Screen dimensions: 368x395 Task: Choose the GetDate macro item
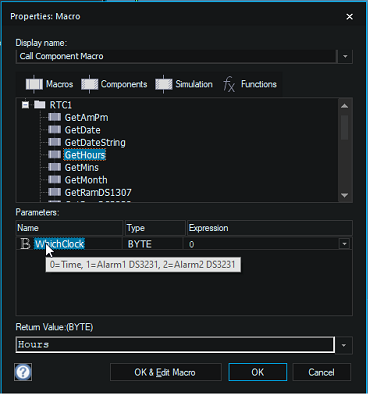pos(82,130)
